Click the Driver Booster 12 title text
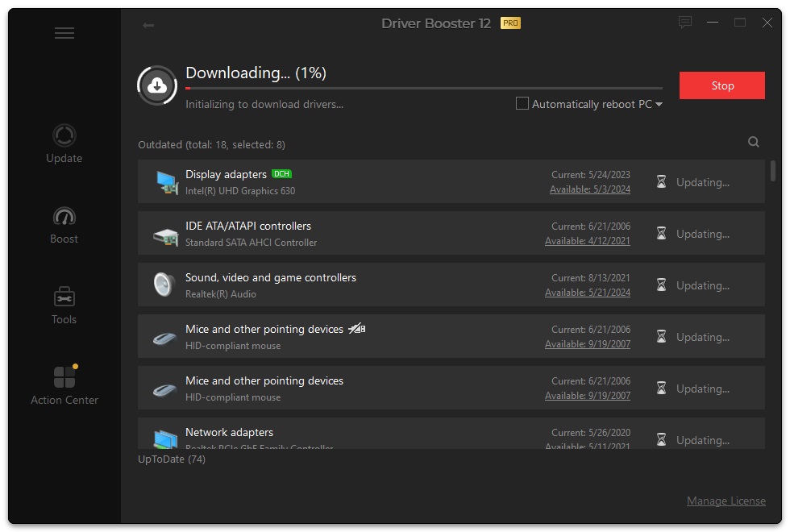Image resolution: width=790 pixels, height=532 pixels. pyautogui.click(x=436, y=23)
